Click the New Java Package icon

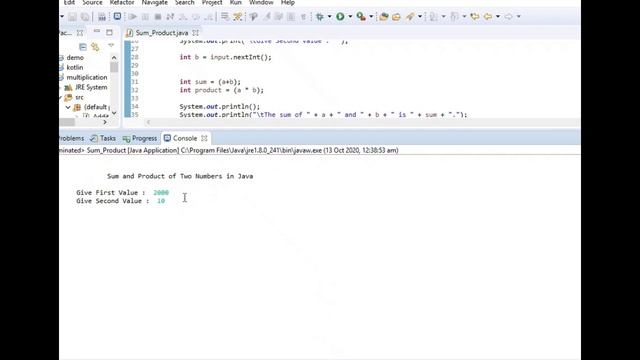(383, 17)
